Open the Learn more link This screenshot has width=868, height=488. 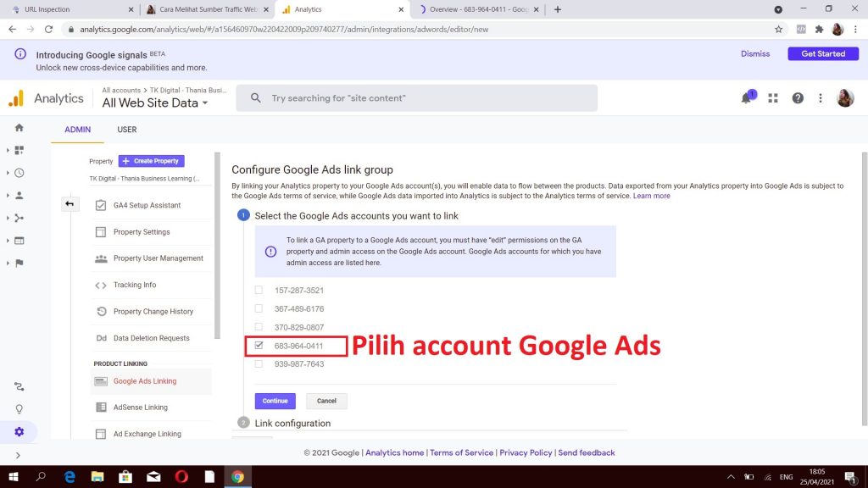tap(652, 196)
